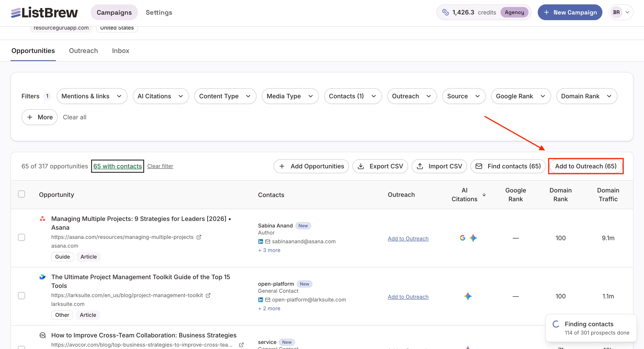Click AI Citations sort arrow
The height and width of the screenshot is (349, 644).
[484, 195]
